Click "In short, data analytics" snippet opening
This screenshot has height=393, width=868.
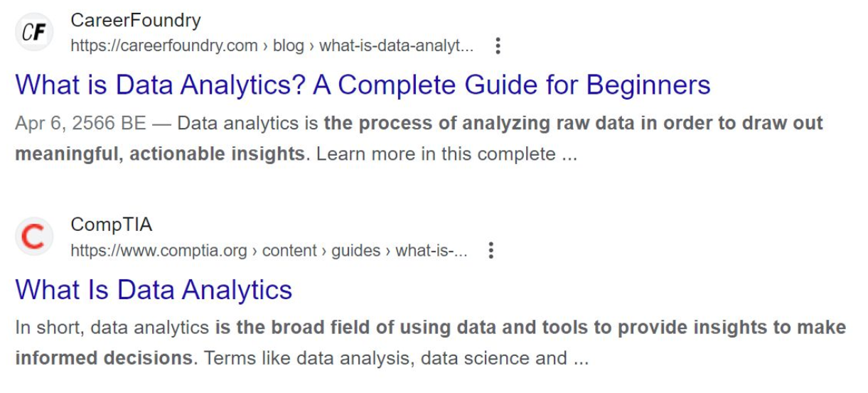[x=112, y=328]
